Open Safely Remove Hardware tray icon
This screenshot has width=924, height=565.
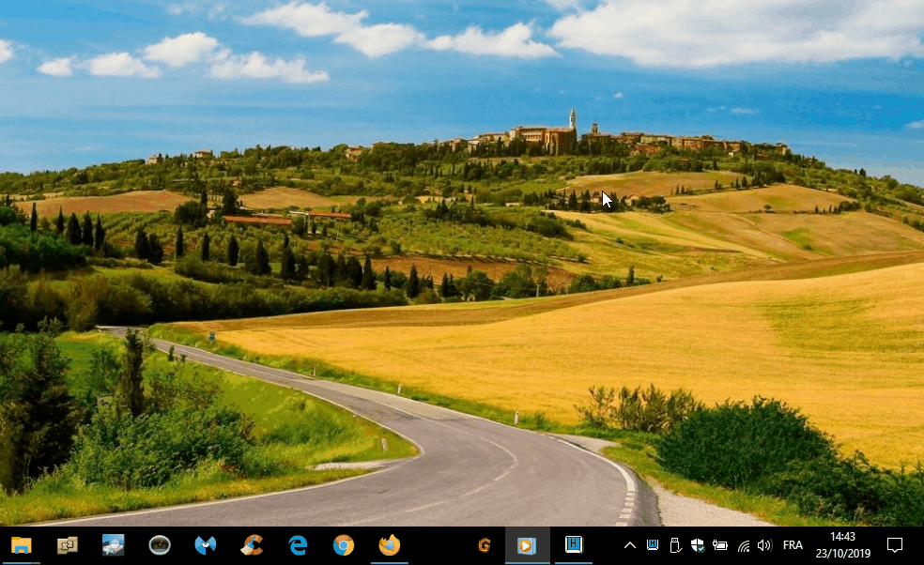point(675,545)
